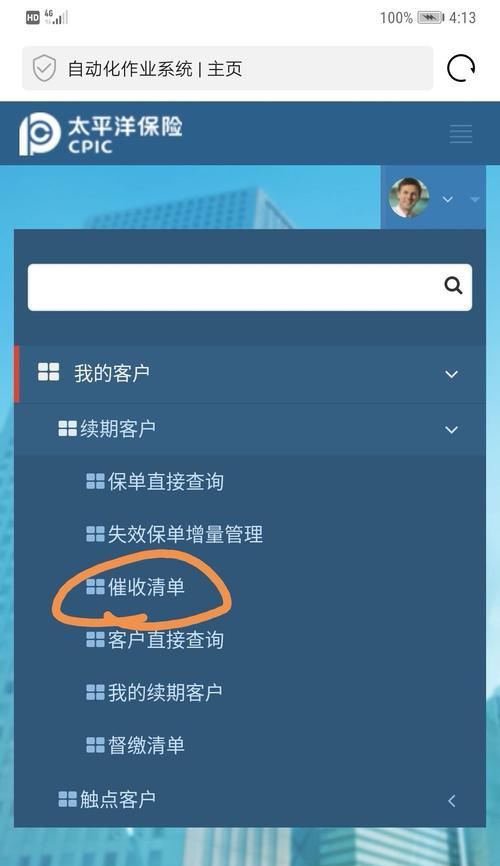
Task: Open the hamburger menu icon
Action: pos(461,134)
